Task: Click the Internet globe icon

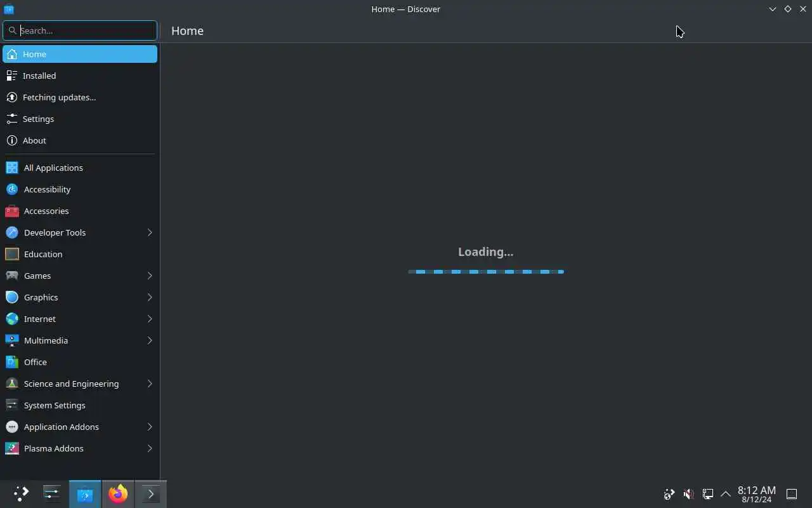Action: (x=12, y=319)
